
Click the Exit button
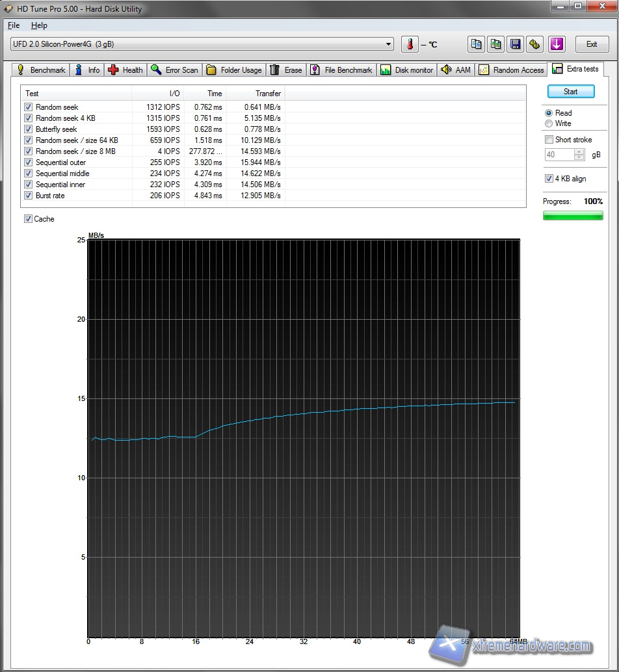[591, 44]
